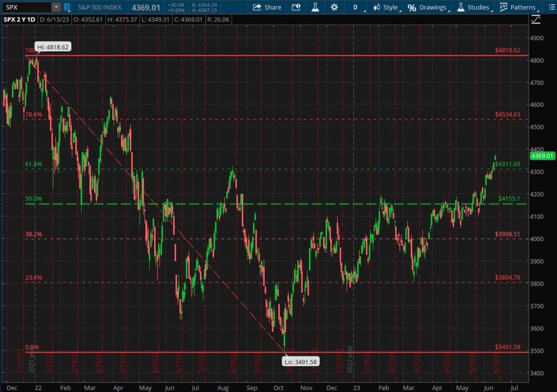Screen dimensions: 557x392
Task: Click the Hi: 4818.62 bubble
Action: [52, 47]
